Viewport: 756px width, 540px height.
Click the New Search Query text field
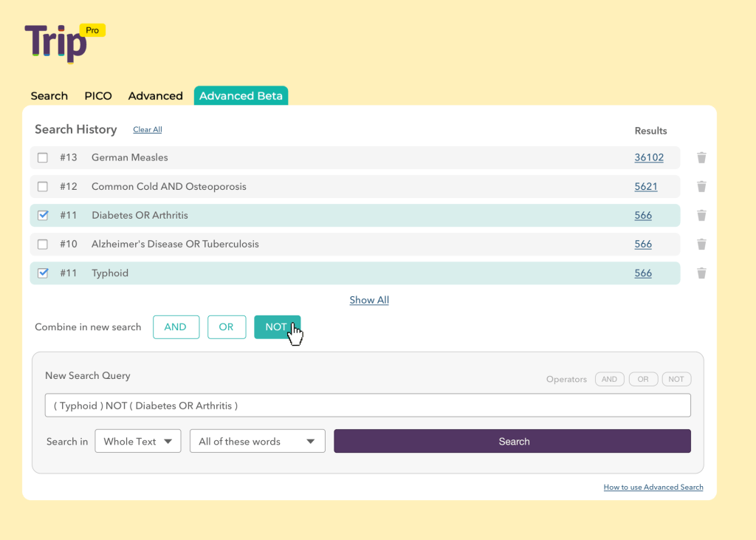tap(367, 406)
